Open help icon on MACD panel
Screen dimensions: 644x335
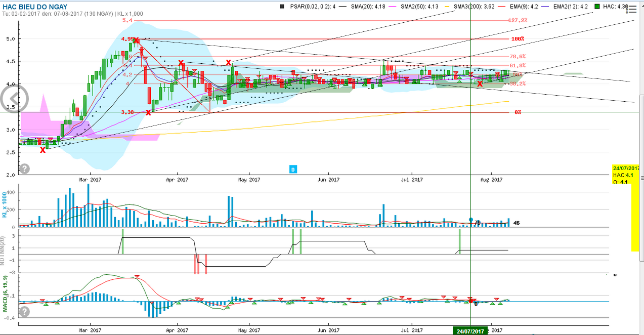point(24,311)
